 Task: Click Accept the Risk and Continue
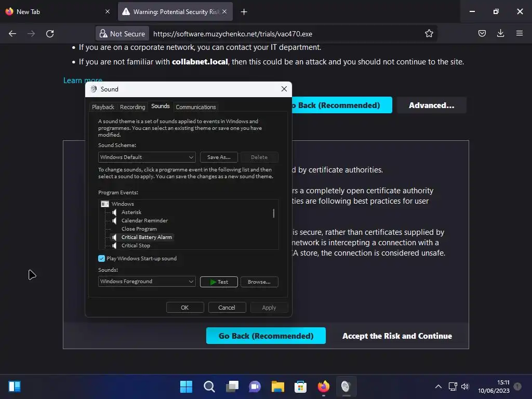tap(397, 336)
